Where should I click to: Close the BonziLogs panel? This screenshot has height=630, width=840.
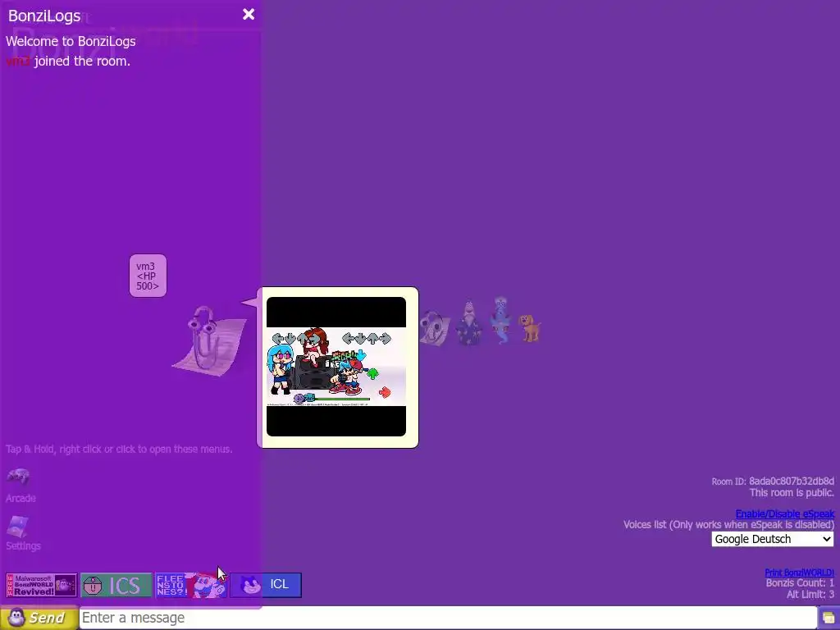coord(248,15)
